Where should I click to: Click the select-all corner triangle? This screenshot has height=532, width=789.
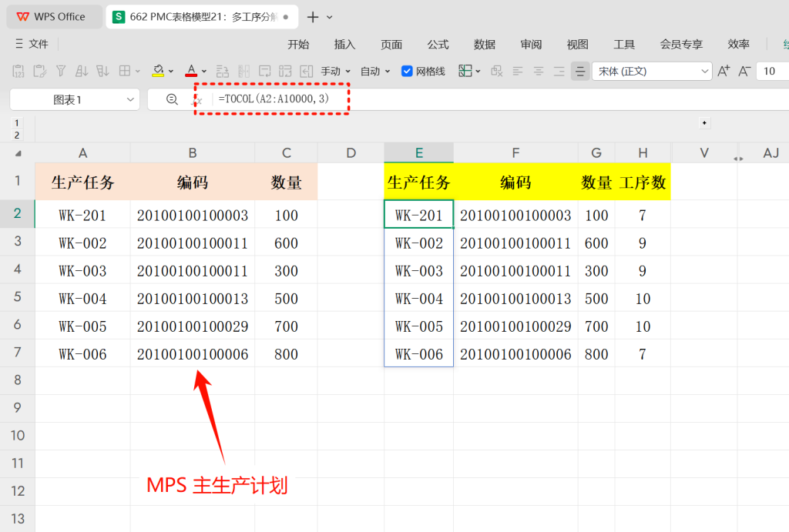tap(18, 153)
